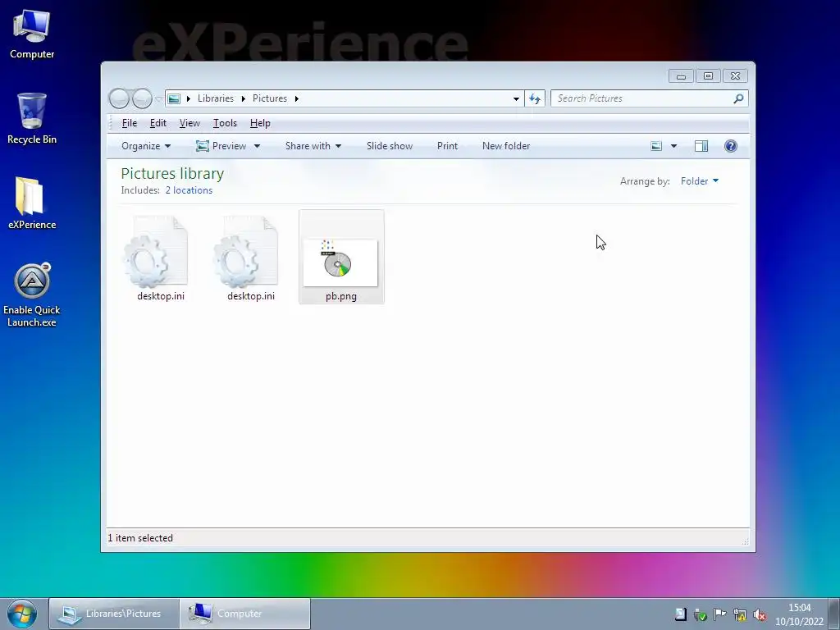Open the 2 locations link
Screen dimensions: 840x630
[189, 190]
